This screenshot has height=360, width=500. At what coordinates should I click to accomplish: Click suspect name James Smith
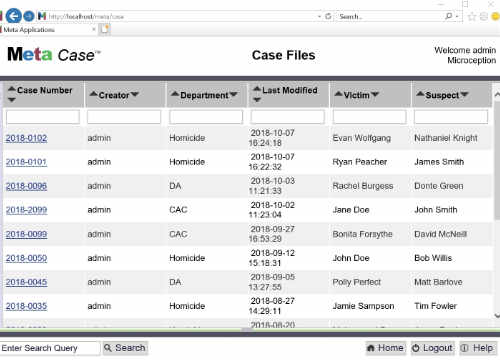coord(439,162)
